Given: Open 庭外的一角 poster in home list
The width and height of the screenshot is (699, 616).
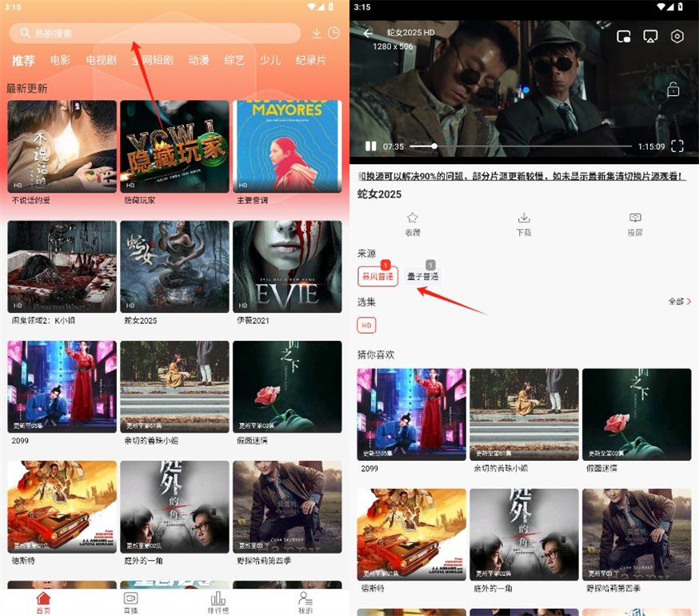Looking at the screenshot, I should [174, 507].
